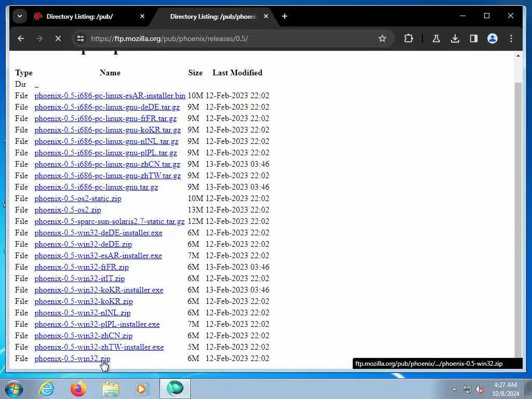
Task: Download phoenix-0.5-win32-plPL-installer.exe
Action: [x=97, y=324]
